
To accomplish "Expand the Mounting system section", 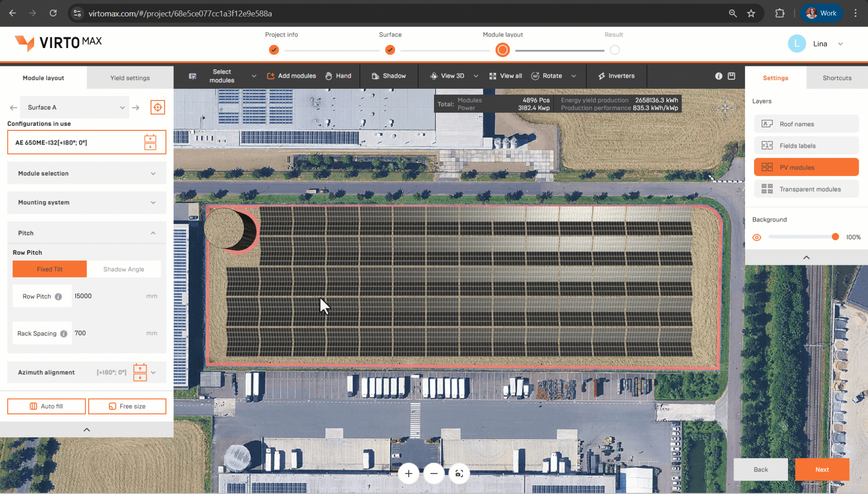I will [x=86, y=202].
